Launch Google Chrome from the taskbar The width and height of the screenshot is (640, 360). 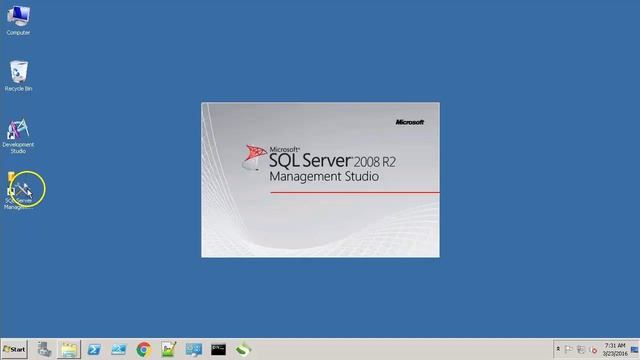tap(144, 350)
